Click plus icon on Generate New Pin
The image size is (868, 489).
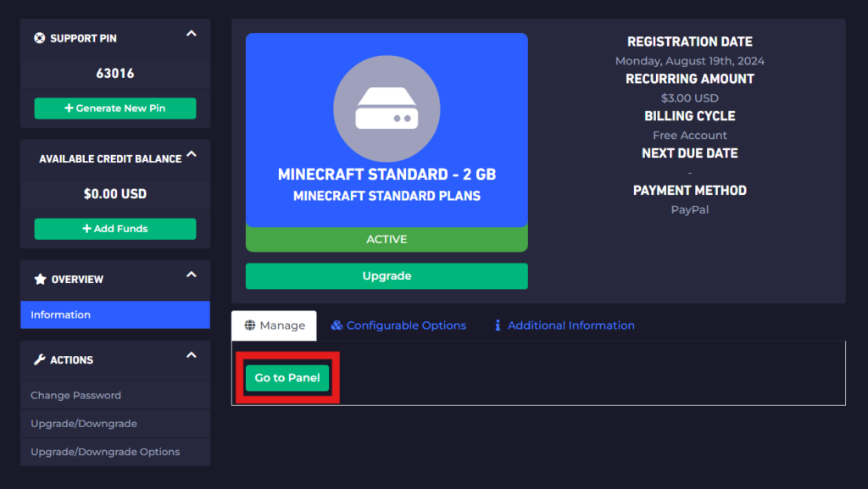pos(69,108)
